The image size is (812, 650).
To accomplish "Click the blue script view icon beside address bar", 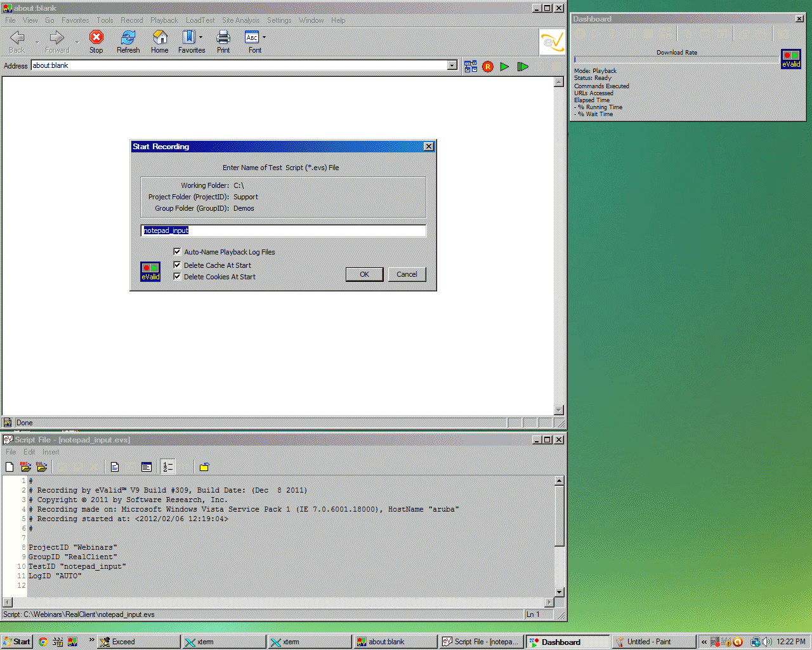I will pos(471,67).
